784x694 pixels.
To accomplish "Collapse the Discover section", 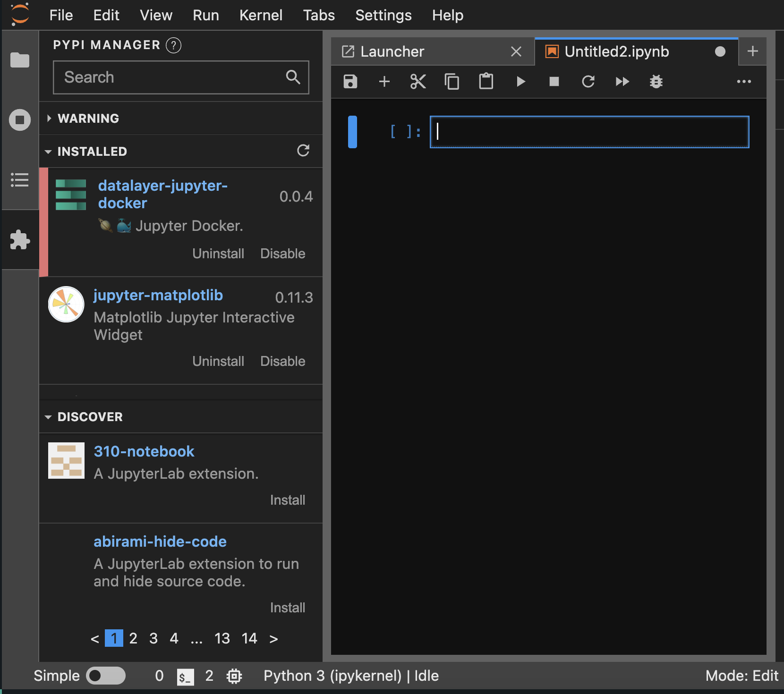I will [90, 417].
